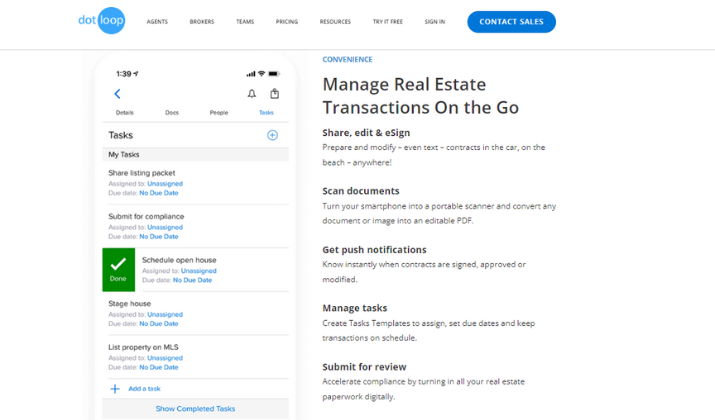Screen dimensions: 715x420
Task: Click the Contact Sales button
Action: click(511, 21)
